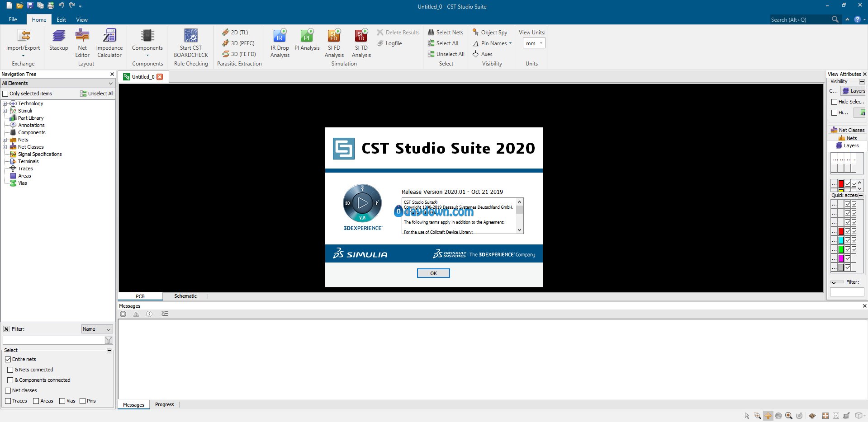Collapse the Visibility section in View Attributes

(862, 82)
